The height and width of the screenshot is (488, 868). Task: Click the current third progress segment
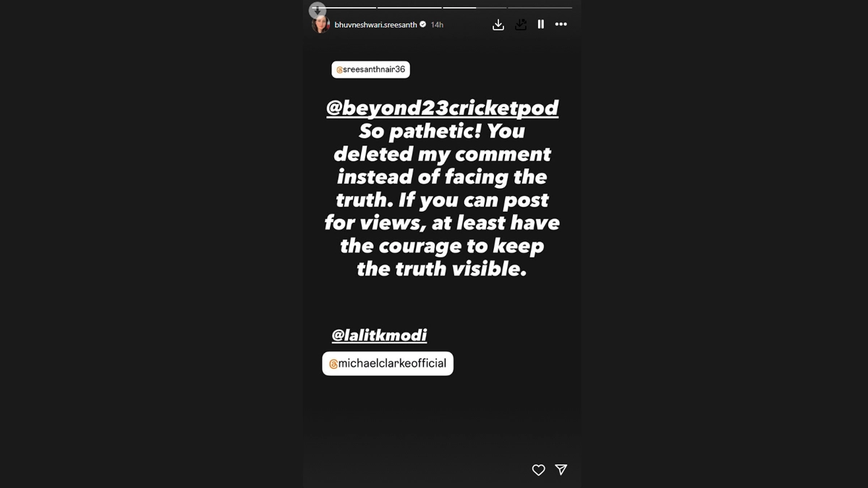point(474,8)
